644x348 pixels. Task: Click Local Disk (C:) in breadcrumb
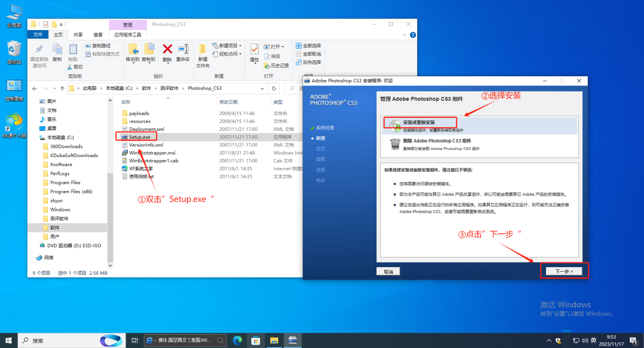pyautogui.click(x=119, y=88)
